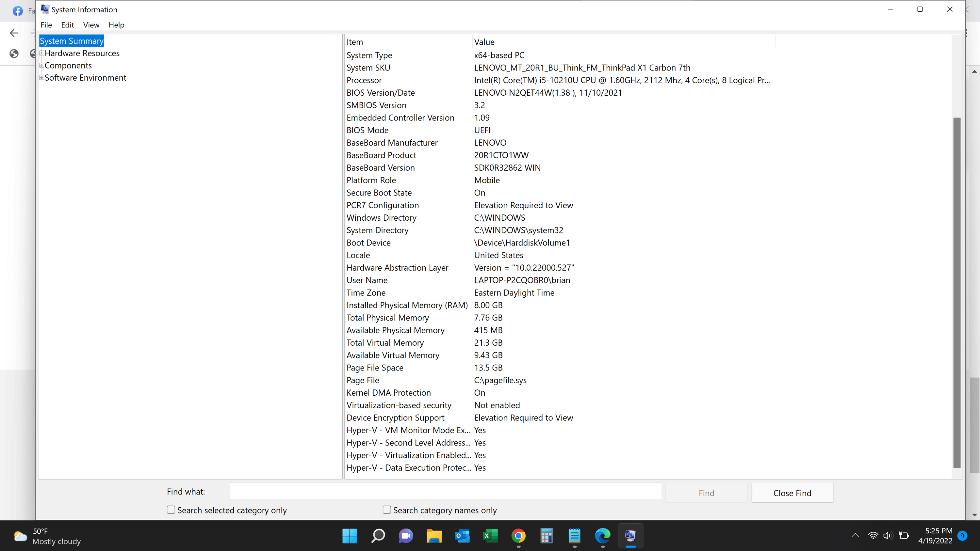The width and height of the screenshot is (980, 551).
Task: Select Hardware Resources category
Action: click(82, 53)
